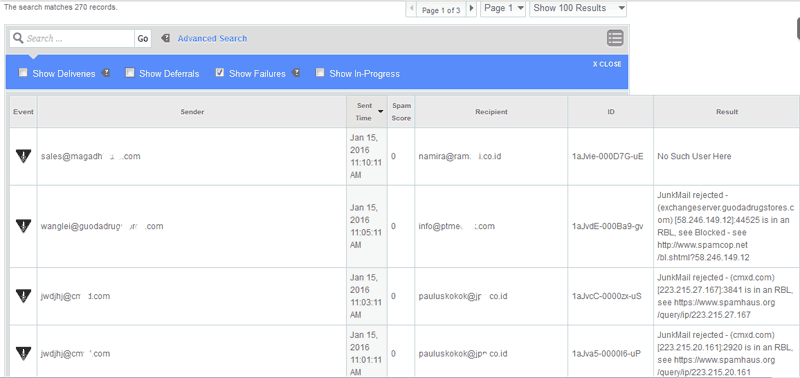Open the Page 1 dropdown
This screenshot has width=800, height=378.
[503, 9]
